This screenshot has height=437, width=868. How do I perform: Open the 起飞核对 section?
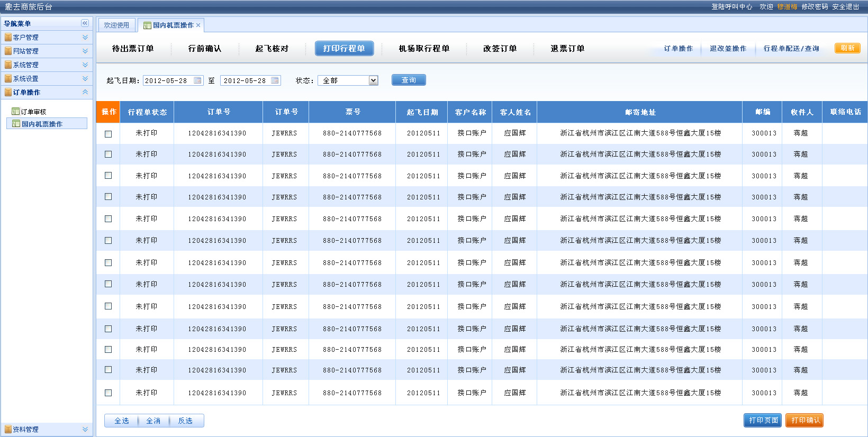(x=272, y=49)
